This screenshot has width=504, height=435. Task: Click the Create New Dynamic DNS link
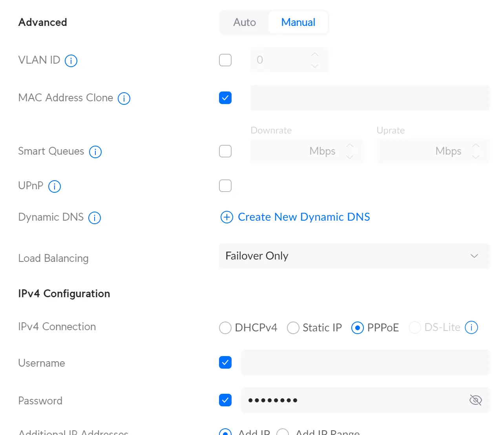(x=304, y=217)
